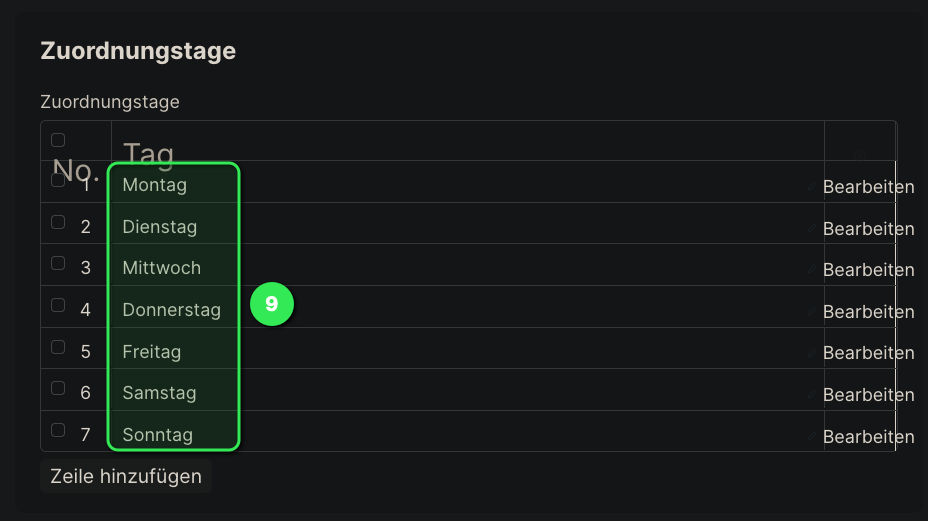Click the No. column header
Image resolution: width=928 pixels, height=521 pixels.
point(76,171)
